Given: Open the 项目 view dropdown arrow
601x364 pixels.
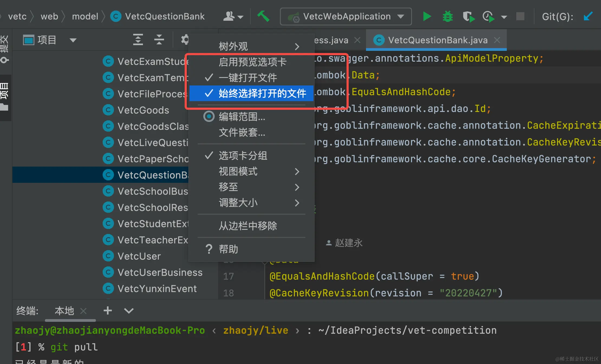Looking at the screenshot, I should (73, 40).
